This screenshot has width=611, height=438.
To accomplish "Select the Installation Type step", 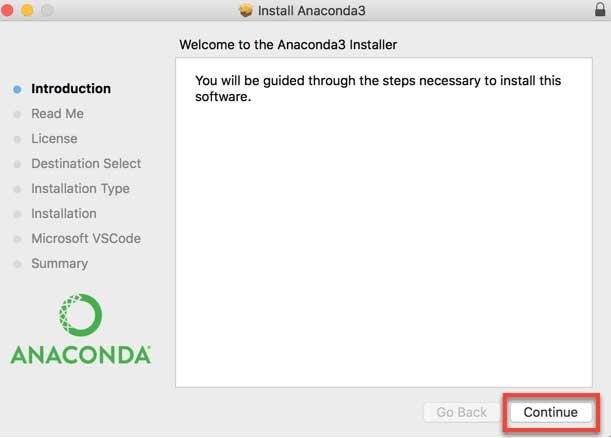I will (x=80, y=189).
